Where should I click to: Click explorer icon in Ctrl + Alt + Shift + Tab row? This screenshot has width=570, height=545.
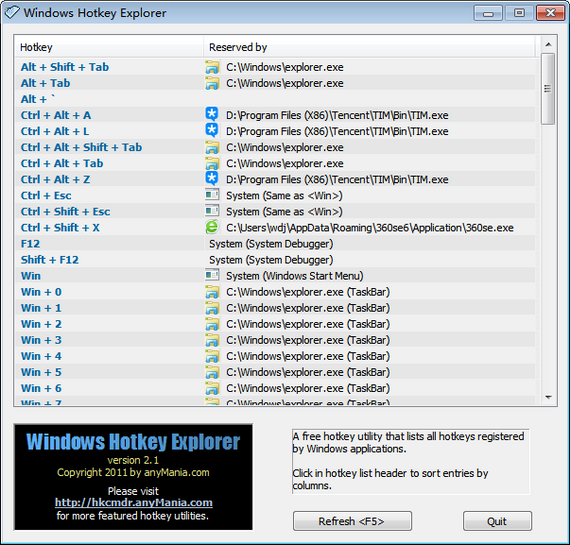[212, 148]
